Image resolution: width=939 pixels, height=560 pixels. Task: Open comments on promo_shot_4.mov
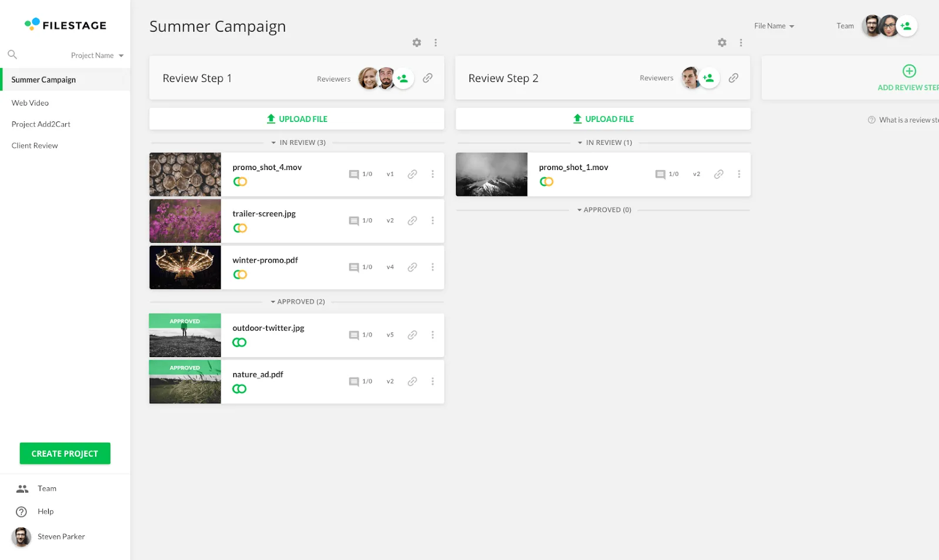pos(354,174)
